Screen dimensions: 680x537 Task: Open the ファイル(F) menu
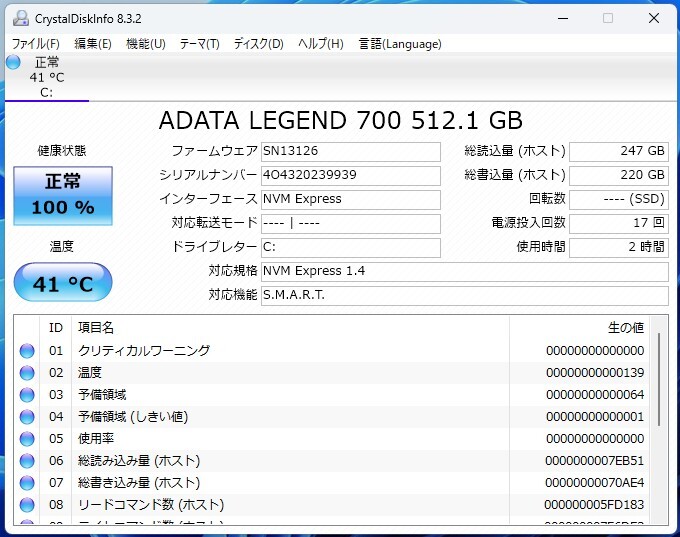[36, 44]
